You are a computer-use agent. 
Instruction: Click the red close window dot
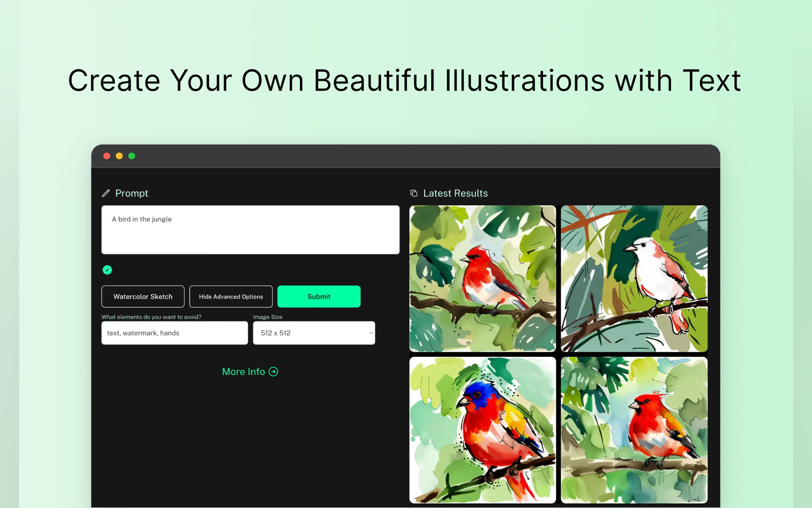(x=107, y=156)
